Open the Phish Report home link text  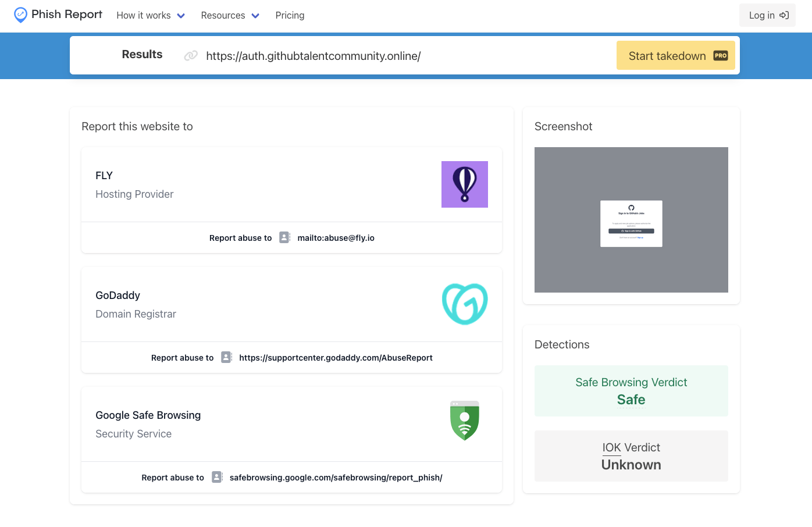click(x=67, y=15)
